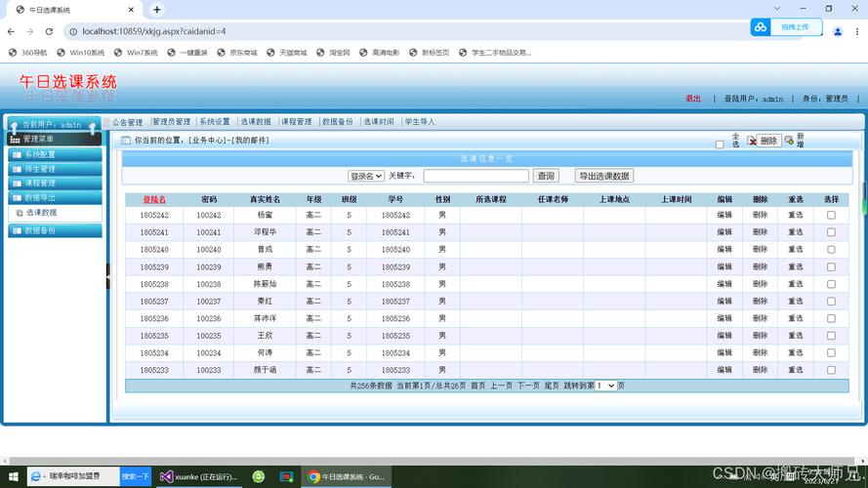Open Visual Studio xuanke in taskbar
868x488 pixels.
198,476
